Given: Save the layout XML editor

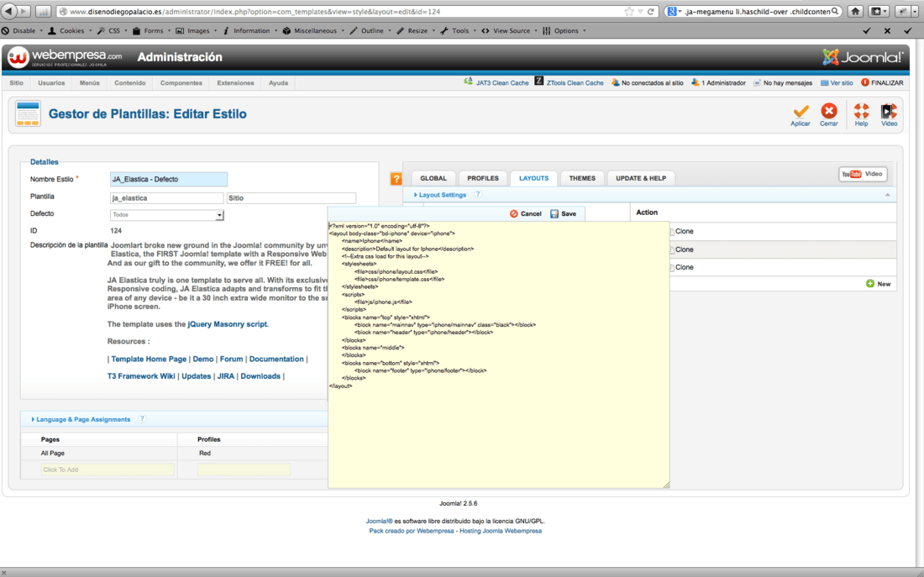Looking at the screenshot, I should 564,214.
